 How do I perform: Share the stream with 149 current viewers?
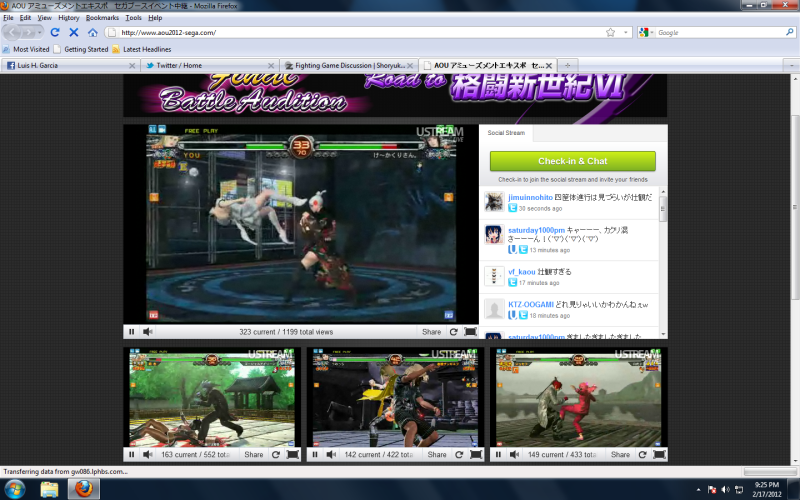click(620, 454)
